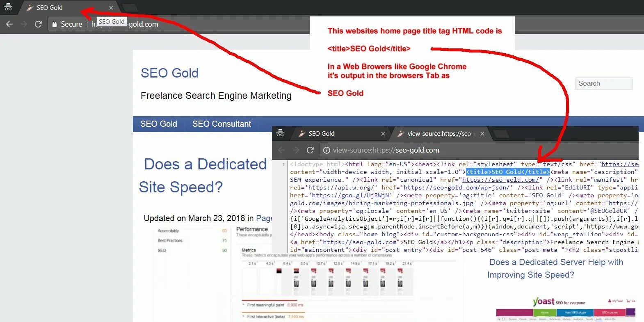Click the main browser address bar URL
The width and height of the screenshot is (644, 322).
[x=125, y=24]
